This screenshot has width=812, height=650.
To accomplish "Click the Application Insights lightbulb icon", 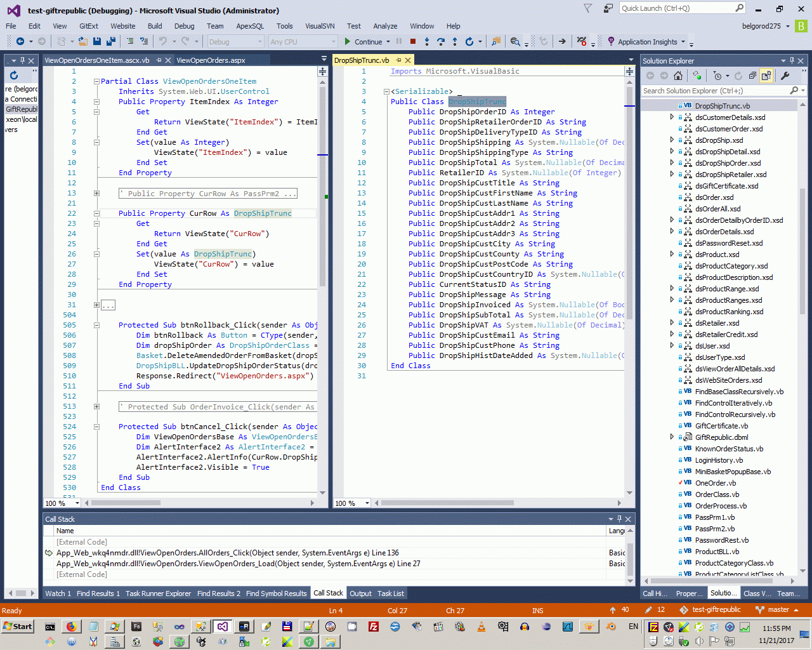I will [611, 42].
